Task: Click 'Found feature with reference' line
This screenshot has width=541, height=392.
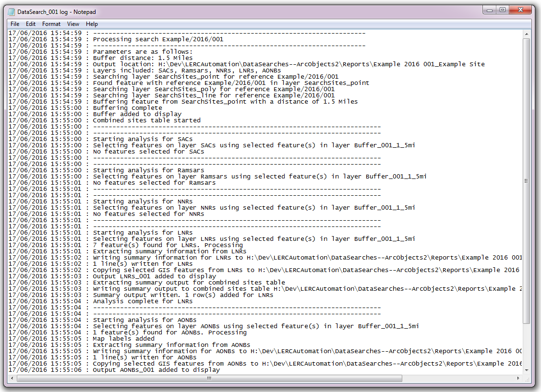Action: [189, 83]
